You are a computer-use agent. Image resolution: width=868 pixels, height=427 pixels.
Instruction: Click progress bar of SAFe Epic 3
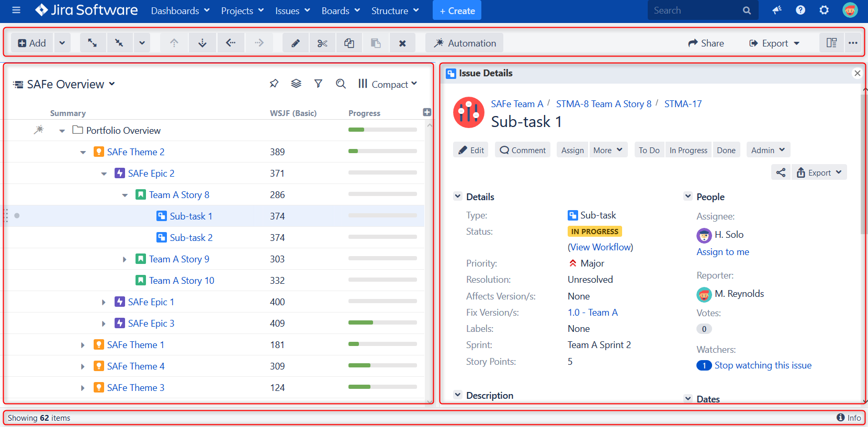pyautogui.click(x=382, y=323)
